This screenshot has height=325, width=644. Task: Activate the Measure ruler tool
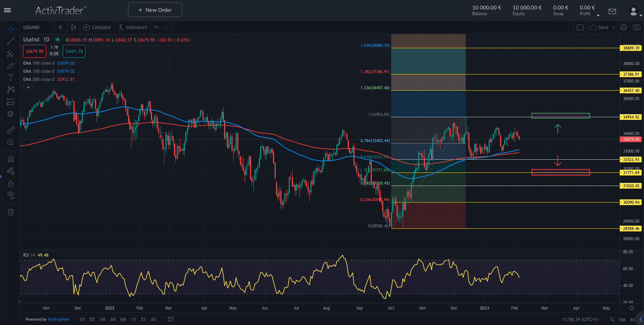tap(10, 130)
